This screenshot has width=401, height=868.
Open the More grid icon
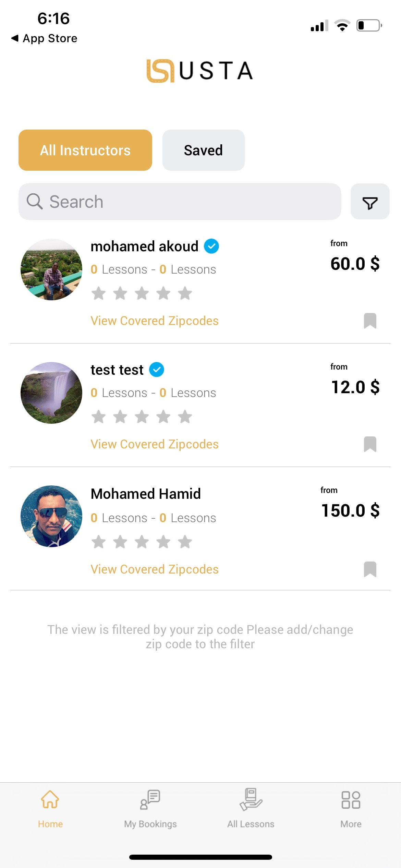coord(351,800)
